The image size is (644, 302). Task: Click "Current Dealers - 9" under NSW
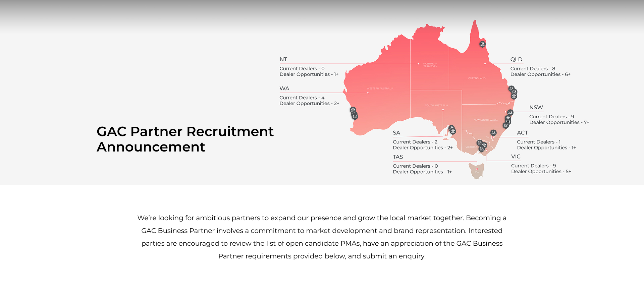tap(552, 117)
